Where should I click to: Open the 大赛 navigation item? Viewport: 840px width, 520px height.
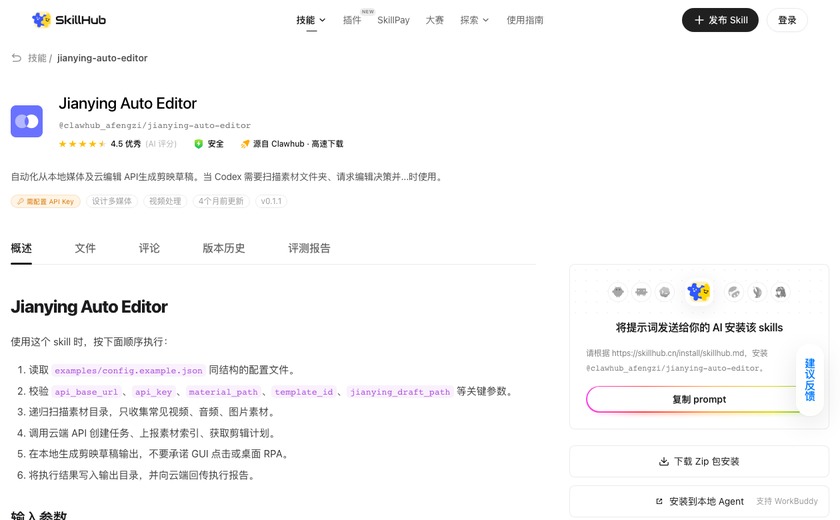(434, 20)
